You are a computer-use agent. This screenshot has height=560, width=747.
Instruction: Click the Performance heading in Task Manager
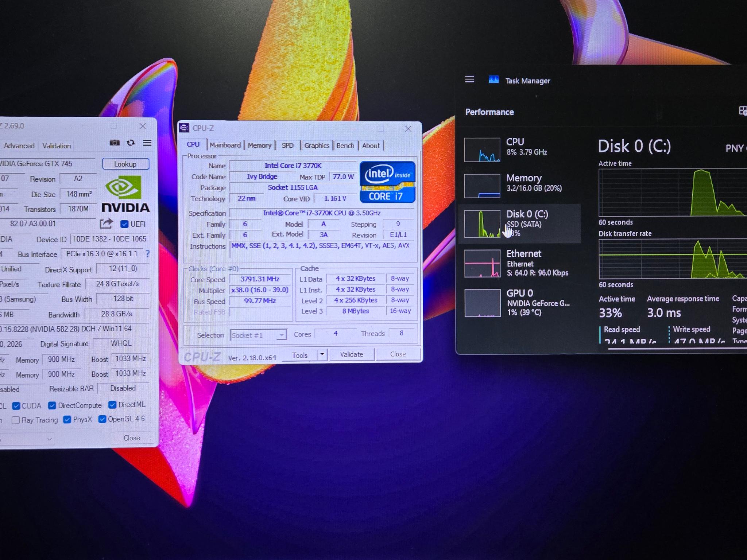[489, 112]
